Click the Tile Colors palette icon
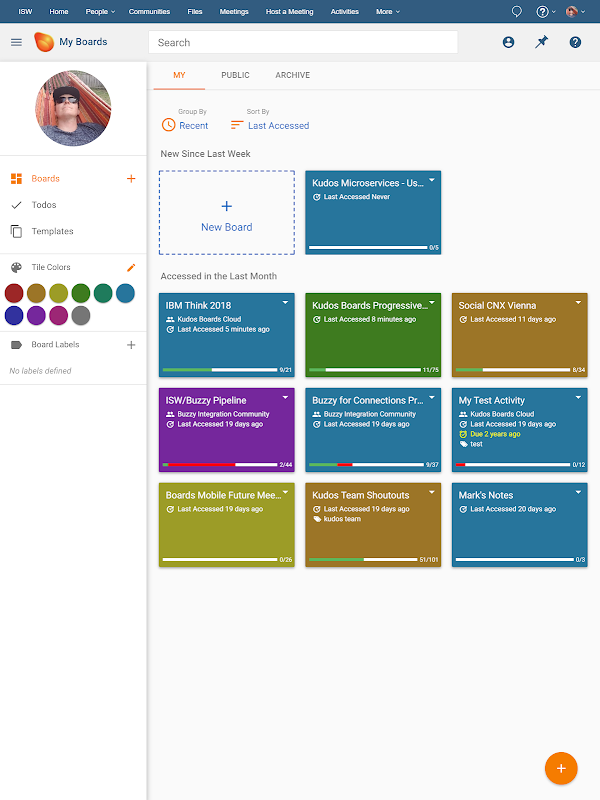 [x=16, y=267]
